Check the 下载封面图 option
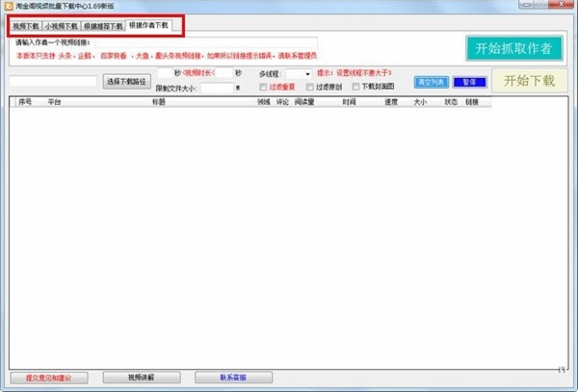 pyautogui.click(x=355, y=87)
